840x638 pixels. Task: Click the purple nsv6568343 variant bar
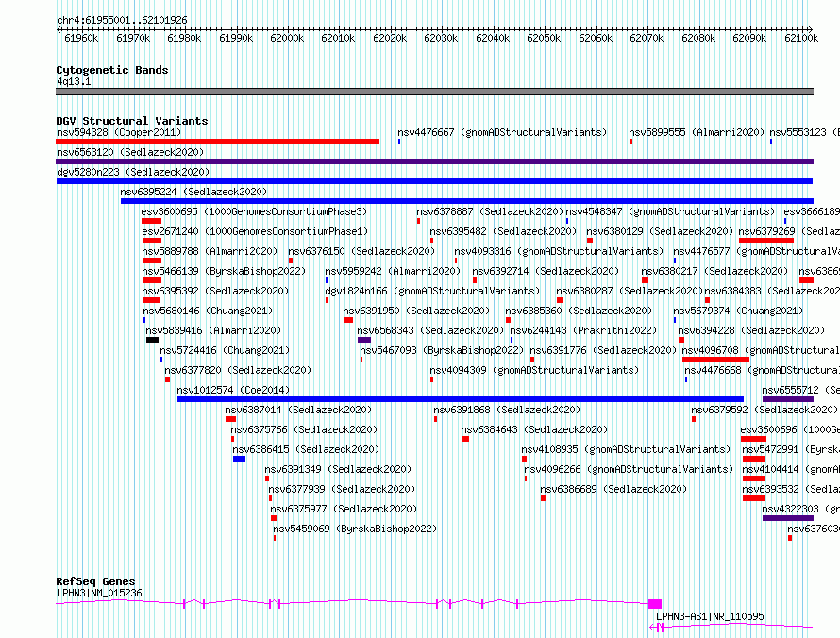click(364, 340)
